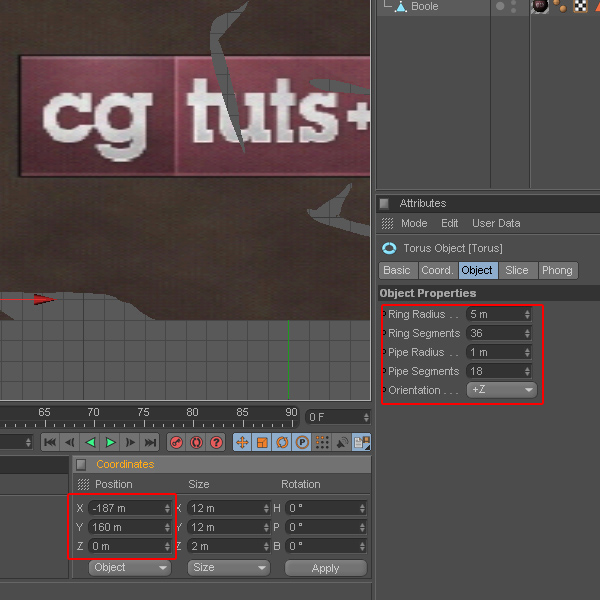Image resolution: width=600 pixels, height=600 pixels.
Task: Open the Size mode dropdown
Action: coord(228,567)
